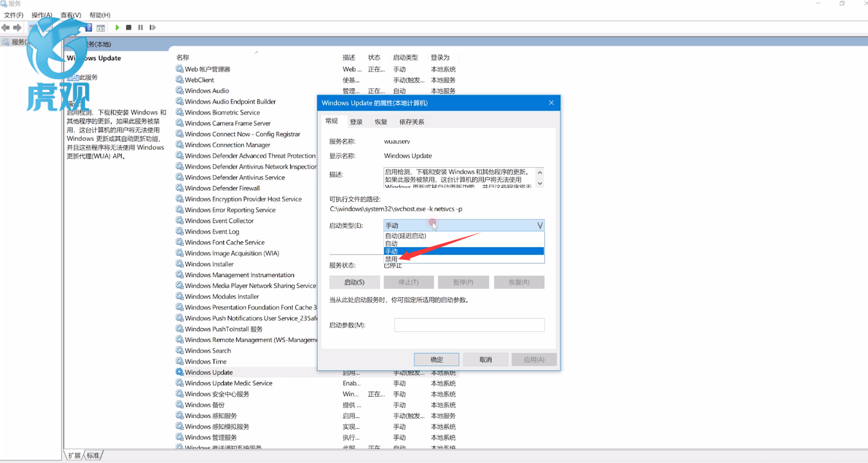
Task: Select gear icon of Windows Time
Action: point(180,361)
